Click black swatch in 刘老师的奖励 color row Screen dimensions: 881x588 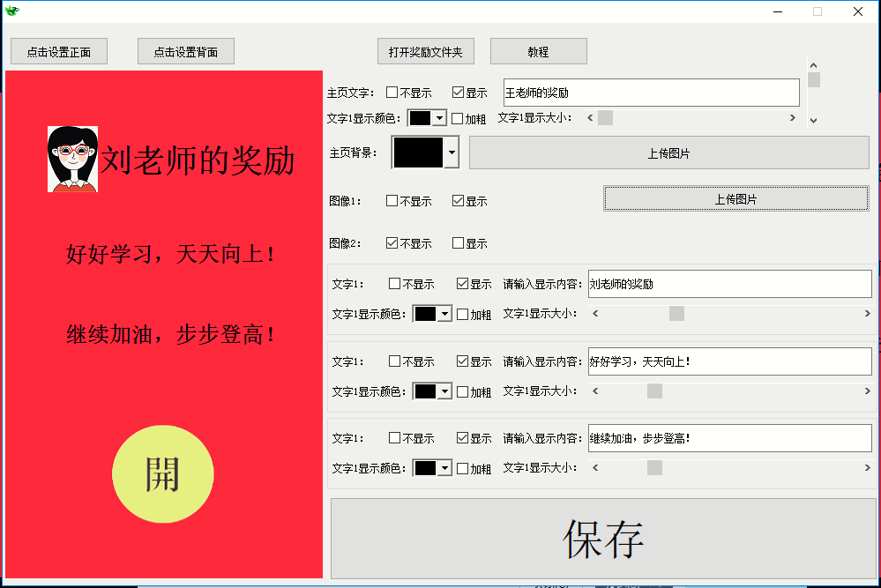click(x=425, y=314)
